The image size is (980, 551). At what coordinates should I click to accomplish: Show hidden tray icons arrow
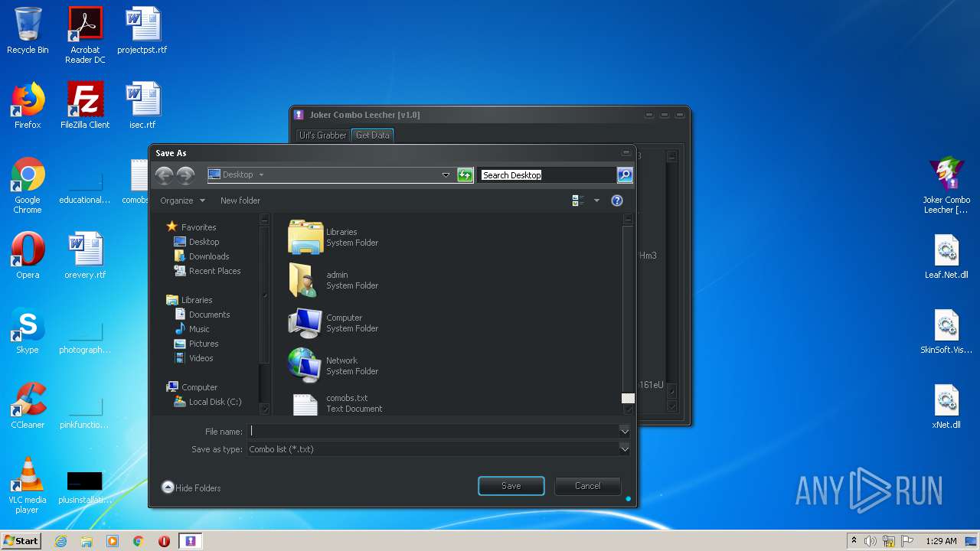tap(854, 541)
